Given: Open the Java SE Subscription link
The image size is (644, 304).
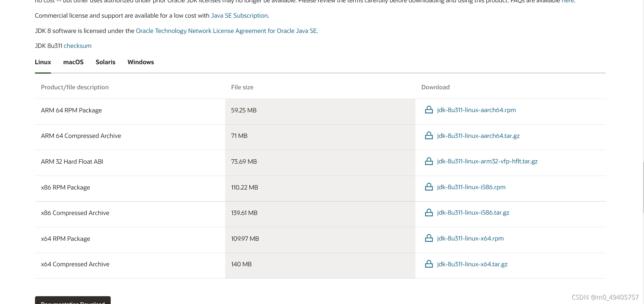Looking at the screenshot, I should pos(239,16).
